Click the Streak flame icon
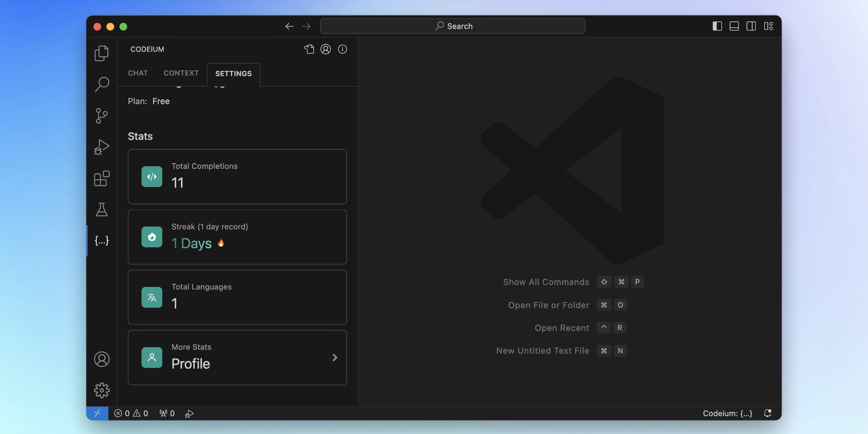Screen dimensions: 868x434 [x=152, y=237]
